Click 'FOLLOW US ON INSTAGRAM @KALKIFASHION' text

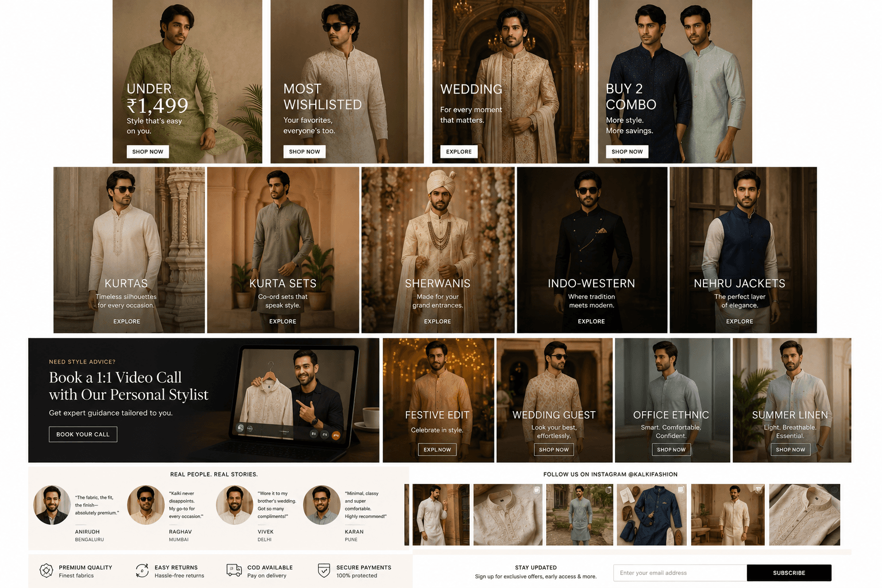point(610,474)
